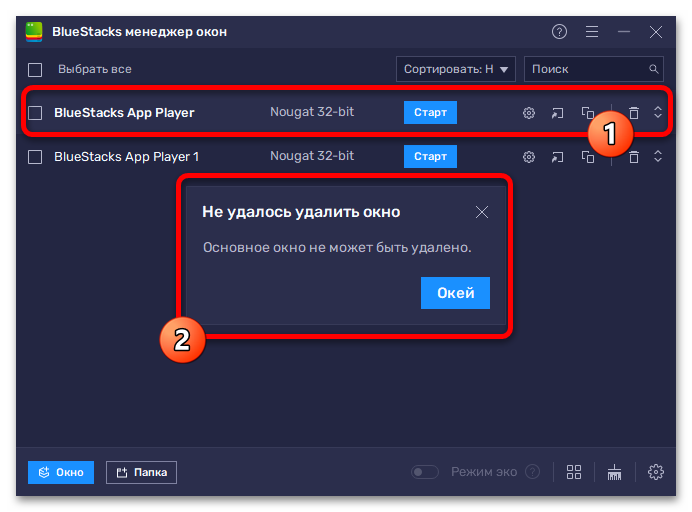692x512 pixels.
Task: Open manager settings gear at bottom right
Action: coord(655,472)
